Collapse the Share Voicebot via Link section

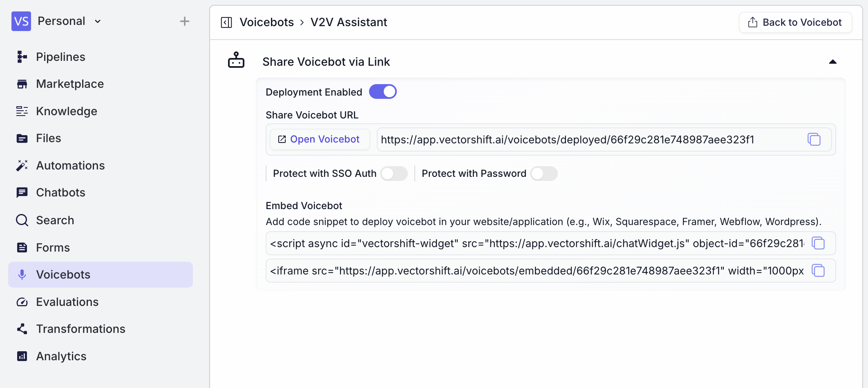coord(833,62)
